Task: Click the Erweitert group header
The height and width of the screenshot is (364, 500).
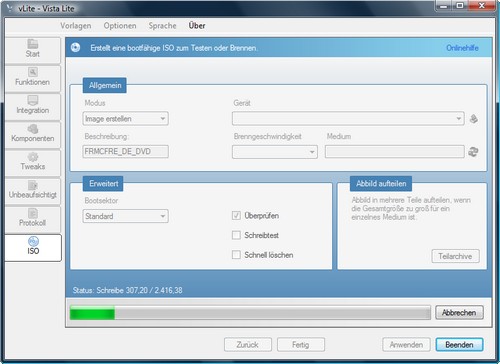Action: click(x=103, y=184)
